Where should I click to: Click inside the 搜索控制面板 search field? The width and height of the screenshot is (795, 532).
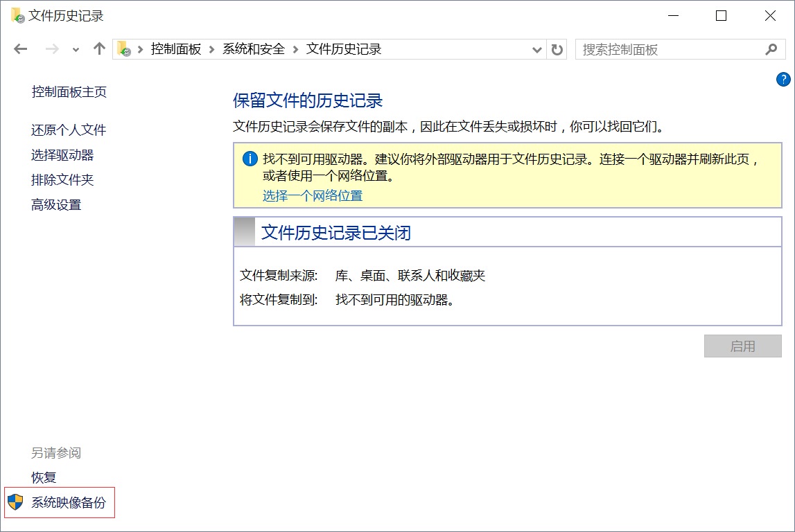point(665,49)
